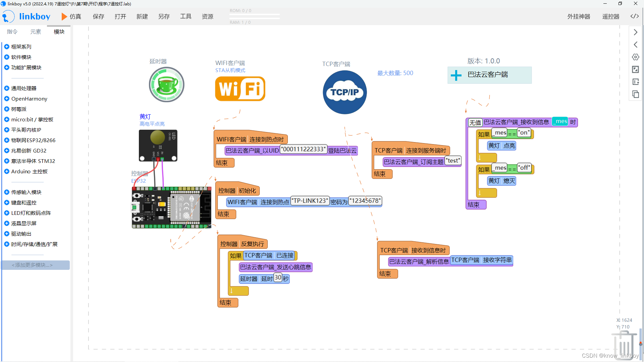644x362 pixels.
Task: Click the linkboy logo icon top-left
Action: 8,16
